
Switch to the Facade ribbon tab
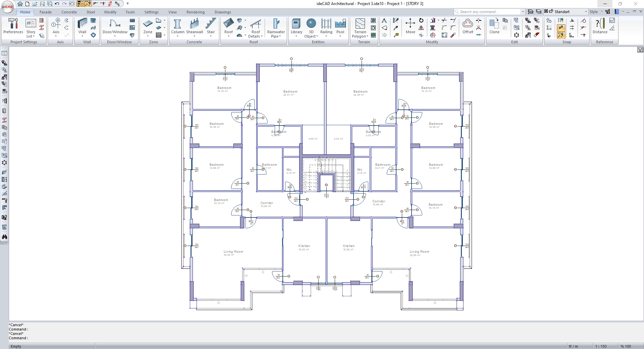(46, 12)
